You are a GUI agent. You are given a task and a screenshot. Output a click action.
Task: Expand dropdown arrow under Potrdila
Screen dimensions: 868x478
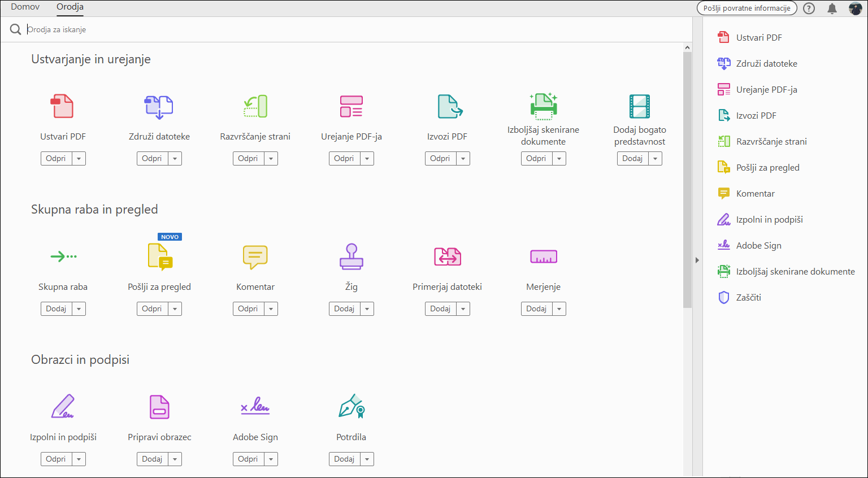coord(367,459)
